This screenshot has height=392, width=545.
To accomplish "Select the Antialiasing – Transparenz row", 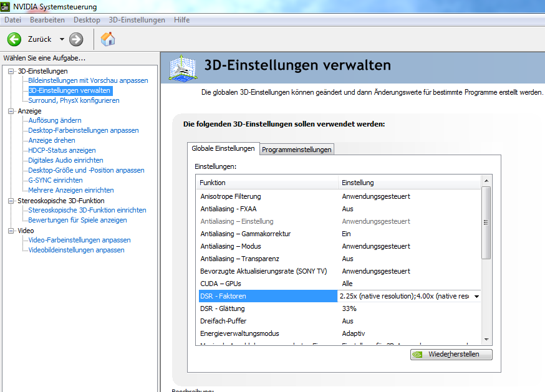I will click(x=339, y=259).
